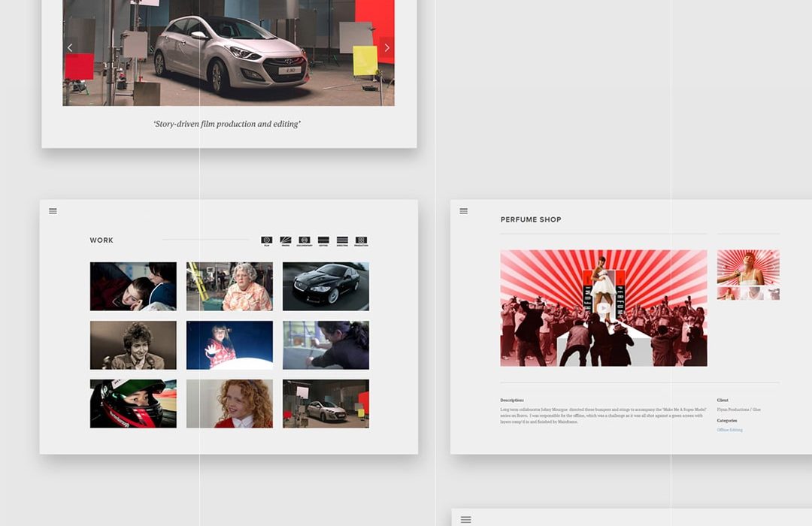Open thumbnail of dark-haired woman writing

(326, 345)
